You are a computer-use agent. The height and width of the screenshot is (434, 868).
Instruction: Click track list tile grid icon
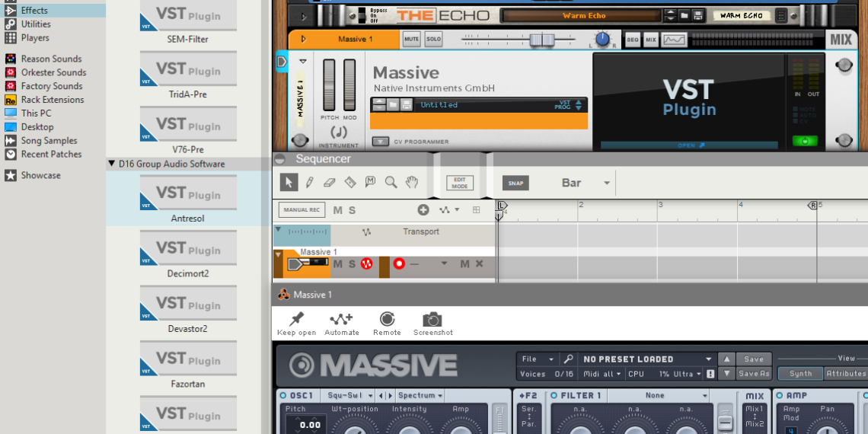pos(476,210)
